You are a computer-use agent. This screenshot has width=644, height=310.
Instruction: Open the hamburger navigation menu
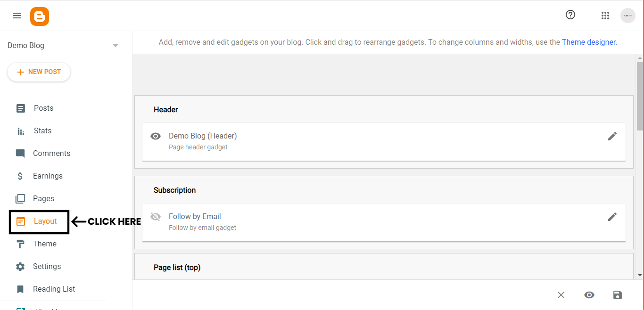(x=17, y=15)
